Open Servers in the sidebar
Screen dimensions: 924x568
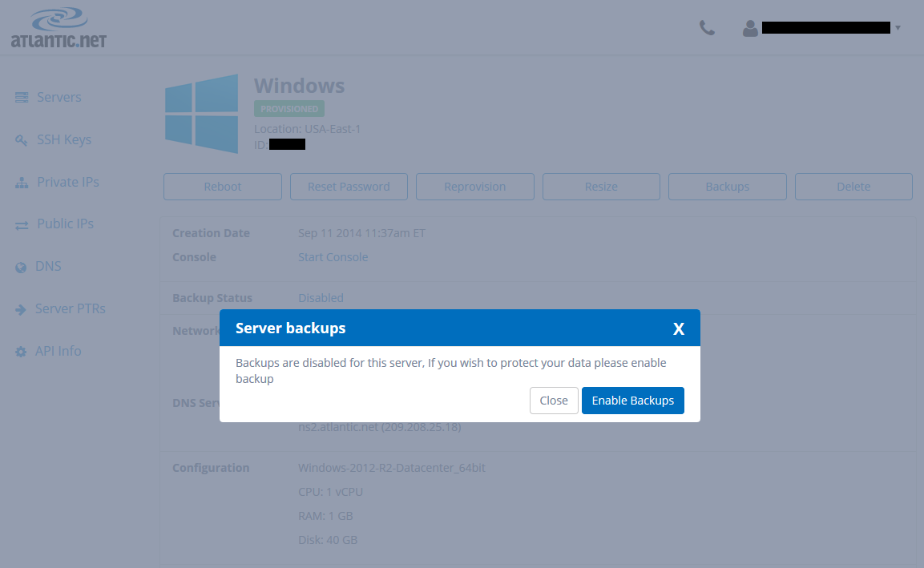(x=59, y=97)
